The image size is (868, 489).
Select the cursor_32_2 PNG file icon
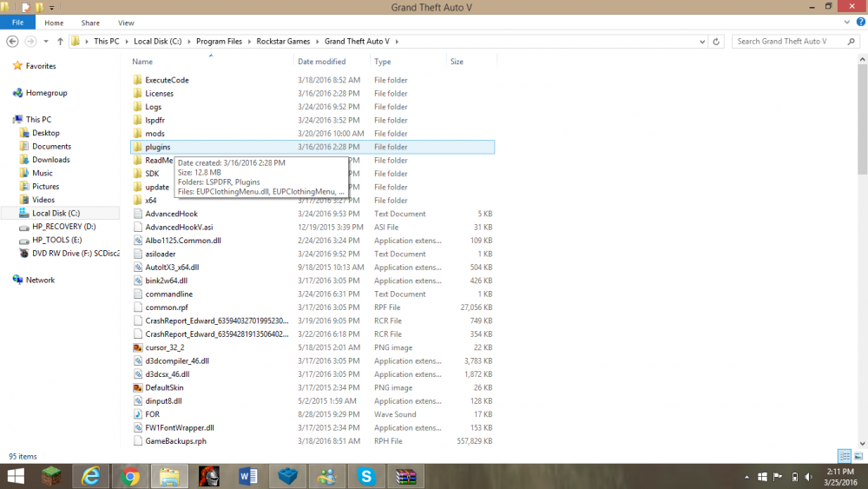[x=137, y=347]
